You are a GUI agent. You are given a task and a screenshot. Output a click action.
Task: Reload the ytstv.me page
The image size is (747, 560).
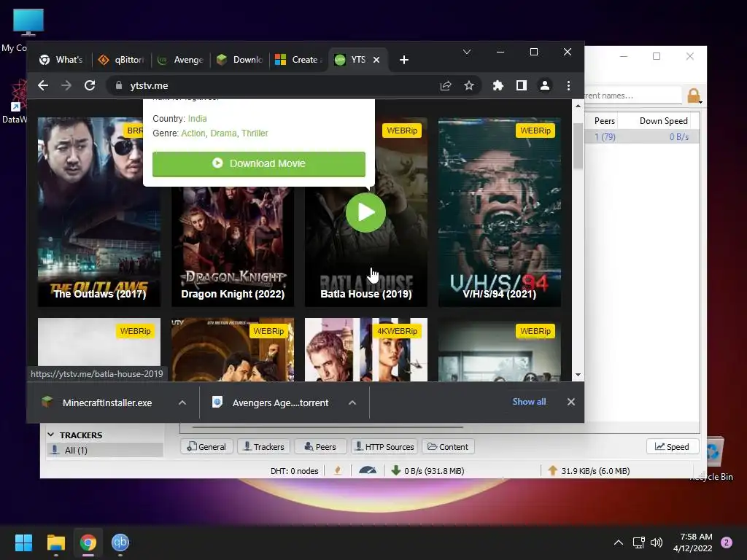coord(90,85)
